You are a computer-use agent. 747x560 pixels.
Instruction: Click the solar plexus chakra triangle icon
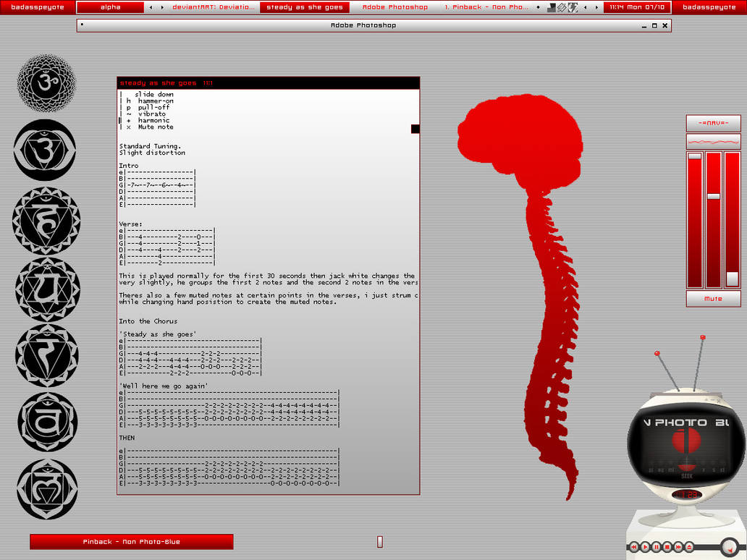(x=46, y=355)
